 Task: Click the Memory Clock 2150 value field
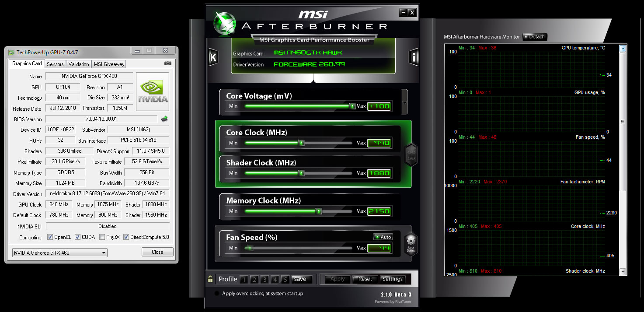pyautogui.click(x=379, y=211)
